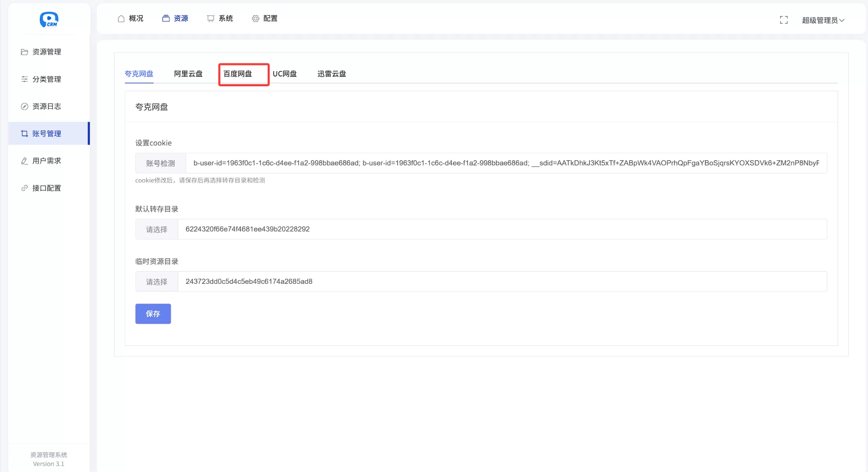The height and width of the screenshot is (472, 868).
Task: Open the UC网盘 tab
Action: click(285, 74)
